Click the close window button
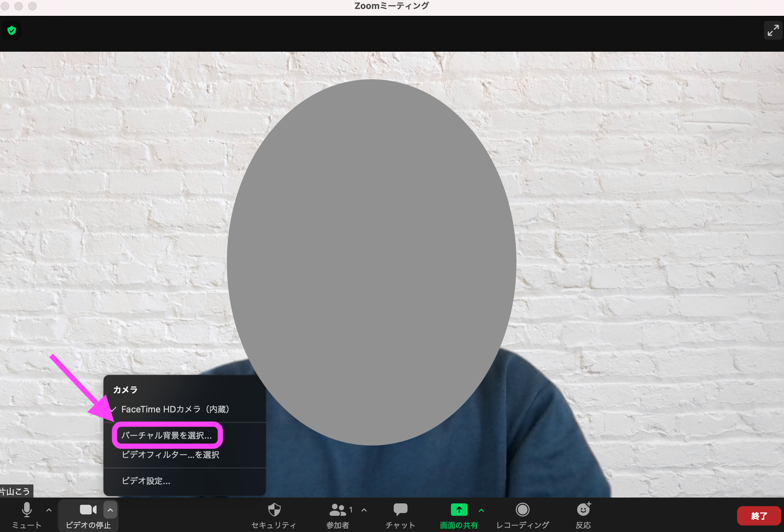The width and height of the screenshot is (784, 532). click(5, 6)
